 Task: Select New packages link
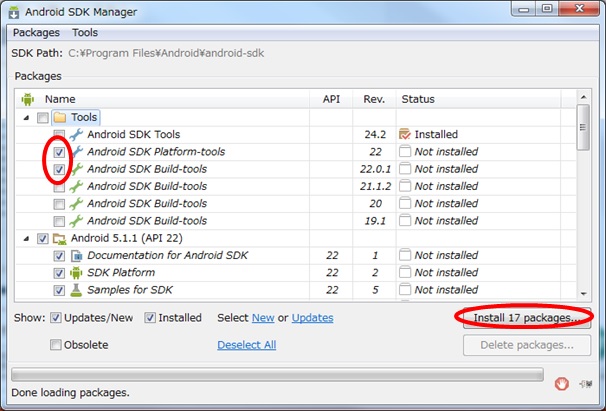tap(263, 318)
